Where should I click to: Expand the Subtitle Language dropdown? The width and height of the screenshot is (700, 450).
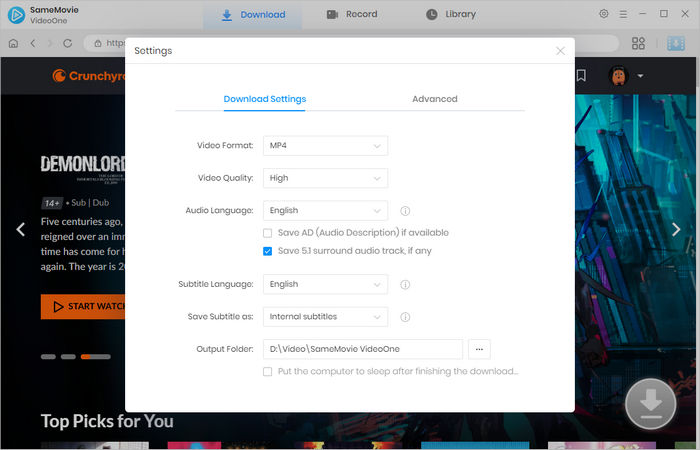click(325, 284)
